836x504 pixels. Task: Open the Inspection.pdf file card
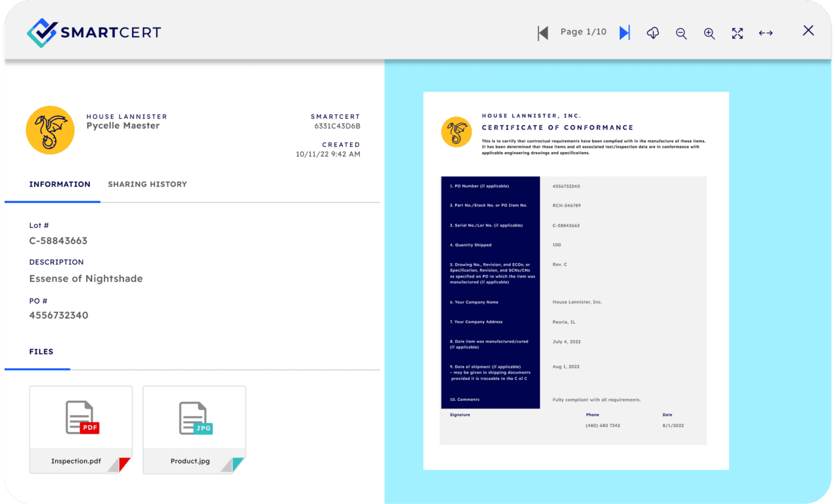click(x=80, y=430)
